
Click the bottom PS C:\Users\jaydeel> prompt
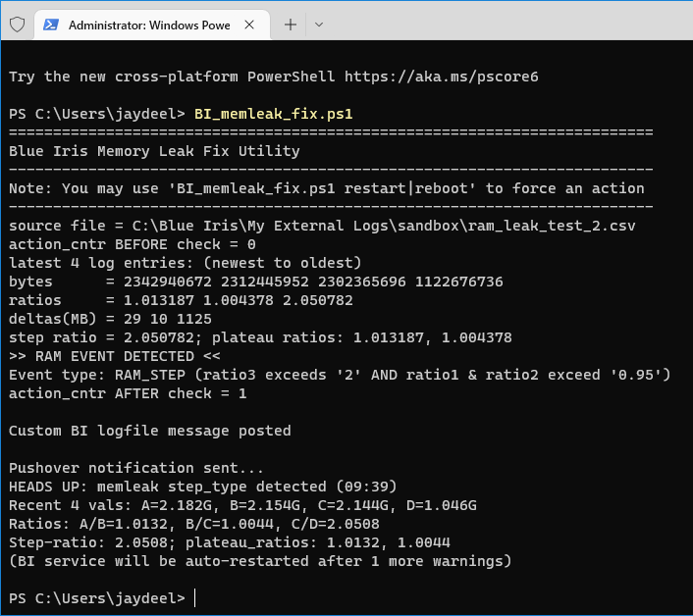coord(97,598)
